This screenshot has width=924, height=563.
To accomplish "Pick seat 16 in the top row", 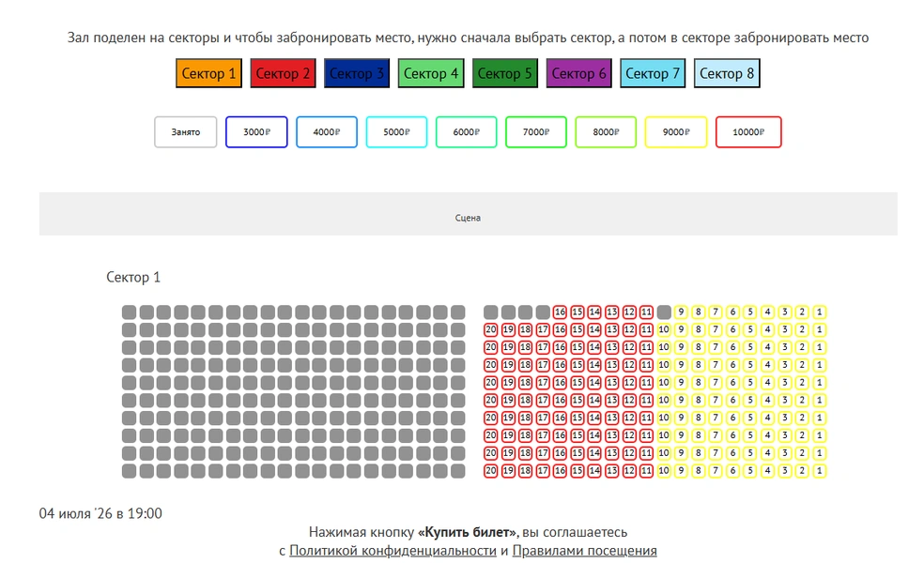I will coord(560,312).
